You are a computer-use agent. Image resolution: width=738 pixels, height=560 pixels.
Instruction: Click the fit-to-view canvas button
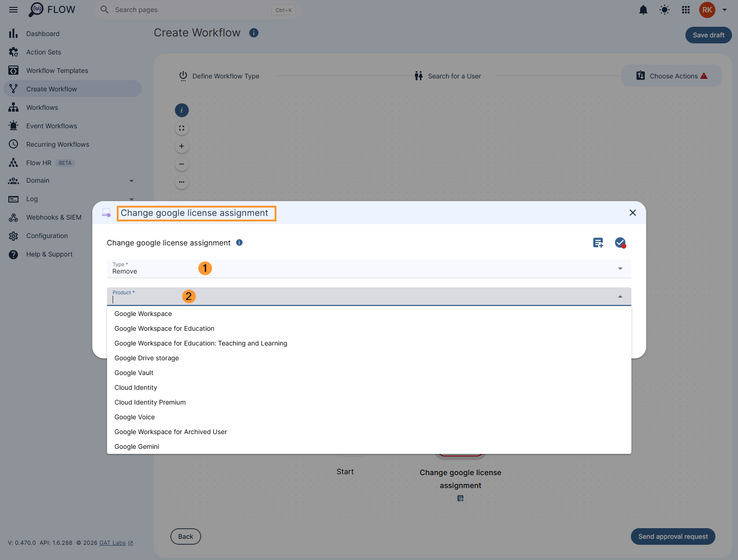pyautogui.click(x=182, y=128)
